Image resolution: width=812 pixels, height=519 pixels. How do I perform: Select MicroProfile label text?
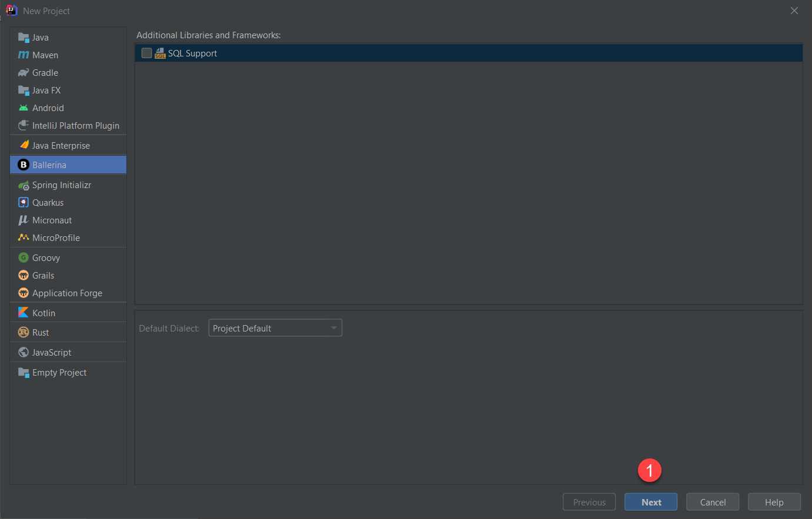56,238
